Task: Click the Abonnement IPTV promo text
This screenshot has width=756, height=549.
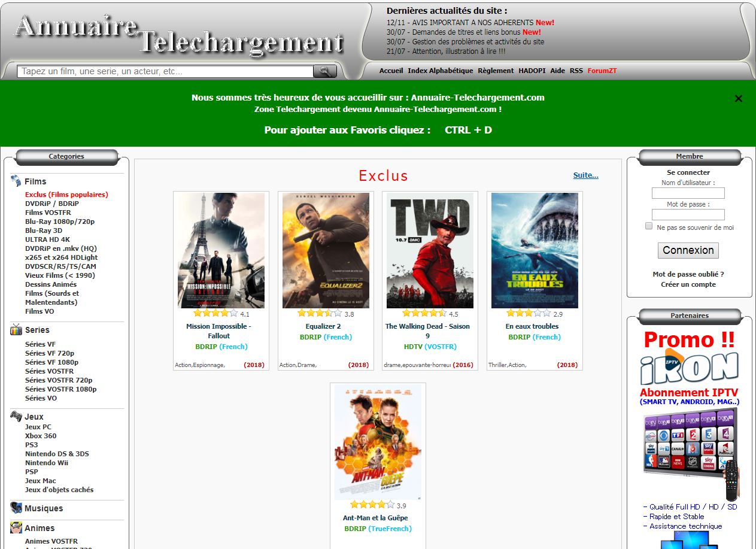Action: [689, 393]
